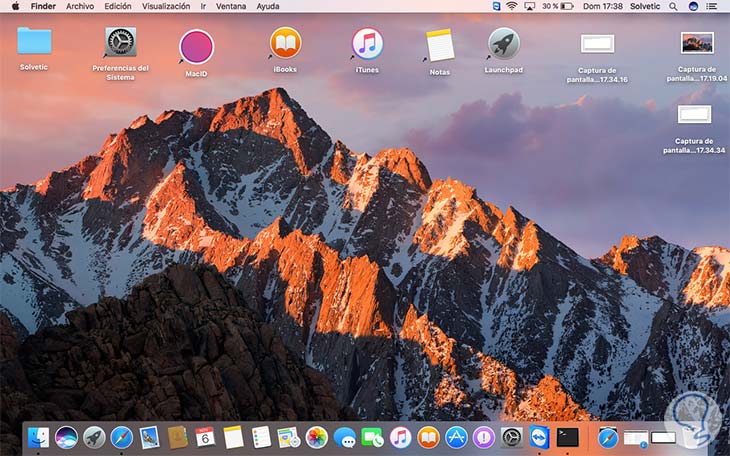Open the Notas desktop shortcut
Screen dimensions: 730x456
[x=440, y=45]
